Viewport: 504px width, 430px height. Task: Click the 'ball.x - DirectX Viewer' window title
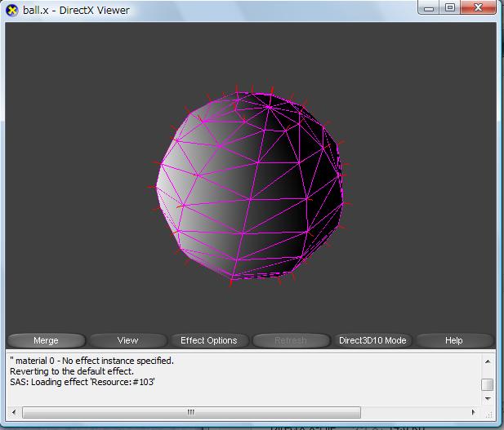click(x=76, y=11)
